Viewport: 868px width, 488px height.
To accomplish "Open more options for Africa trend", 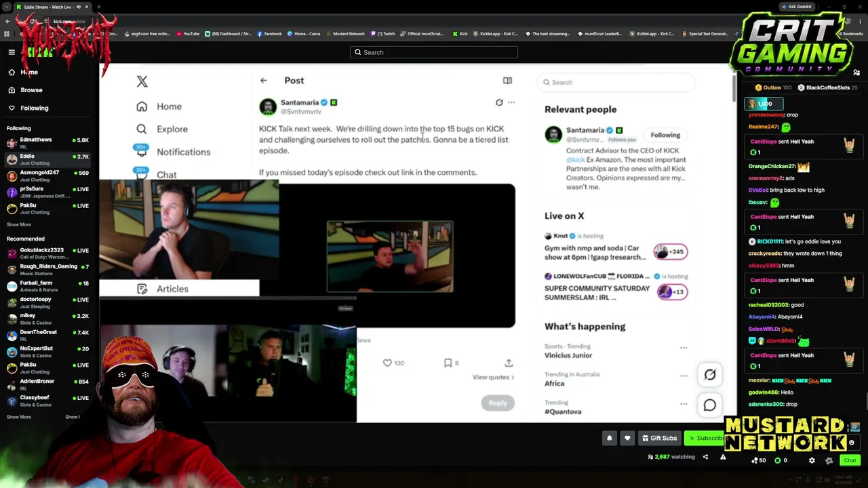I will 684,375.
